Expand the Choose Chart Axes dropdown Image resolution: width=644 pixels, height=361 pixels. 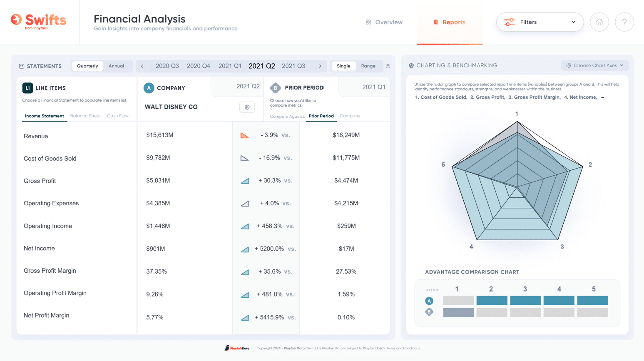point(595,65)
